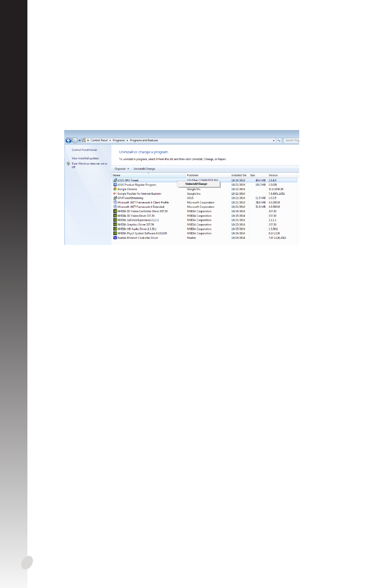Go to Programs breadcrumb
This screenshot has width=390, height=588.
click(119, 140)
